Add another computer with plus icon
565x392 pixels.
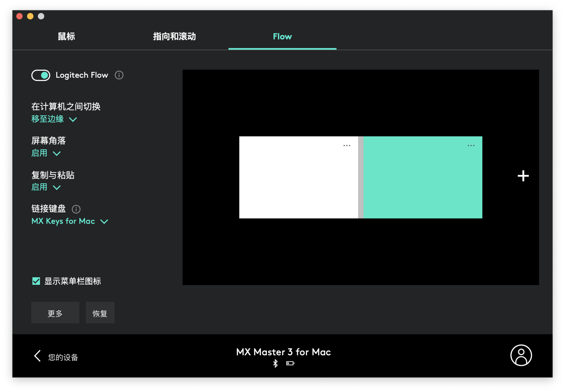[523, 176]
